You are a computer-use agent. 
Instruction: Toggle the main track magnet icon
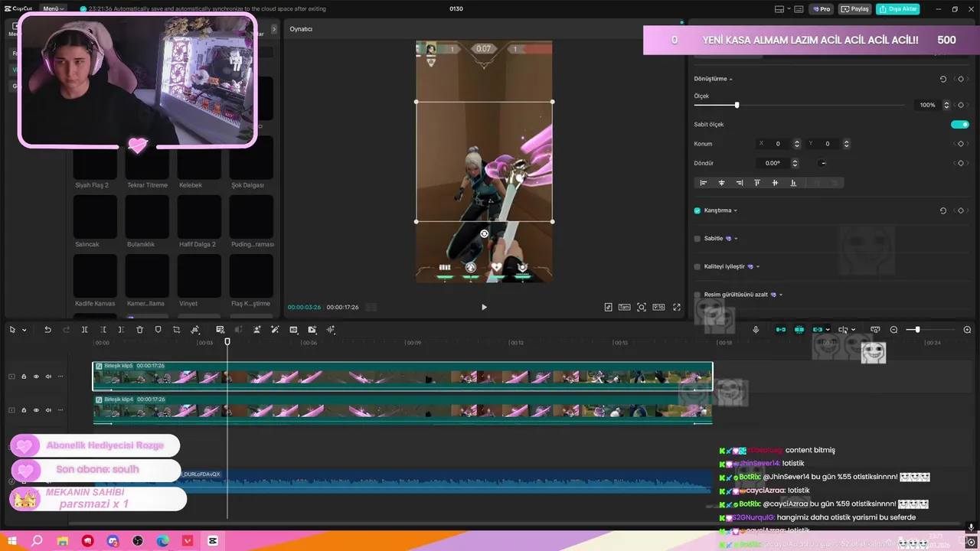point(781,330)
